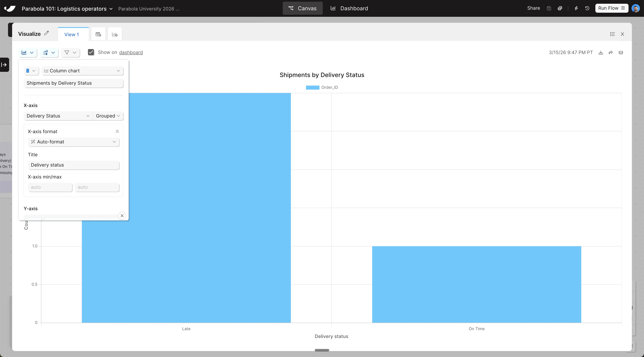Click the X-axis maximum auto field
Image resolution: width=644 pixels, height=357 pixels.
point(97,187)
